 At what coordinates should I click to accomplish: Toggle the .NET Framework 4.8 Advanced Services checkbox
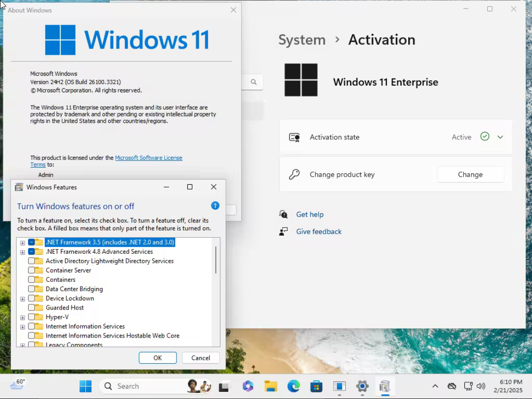click(x=31, y=251)
